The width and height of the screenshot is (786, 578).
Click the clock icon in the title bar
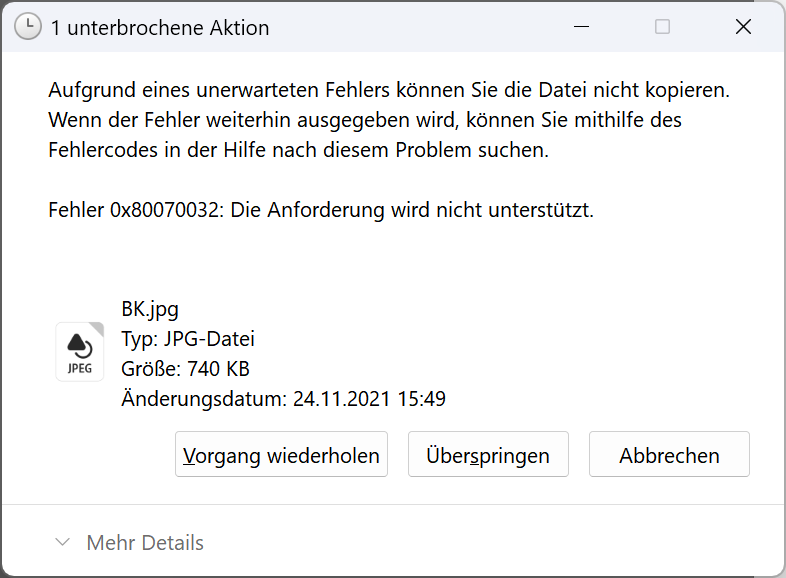coord(28,27)
